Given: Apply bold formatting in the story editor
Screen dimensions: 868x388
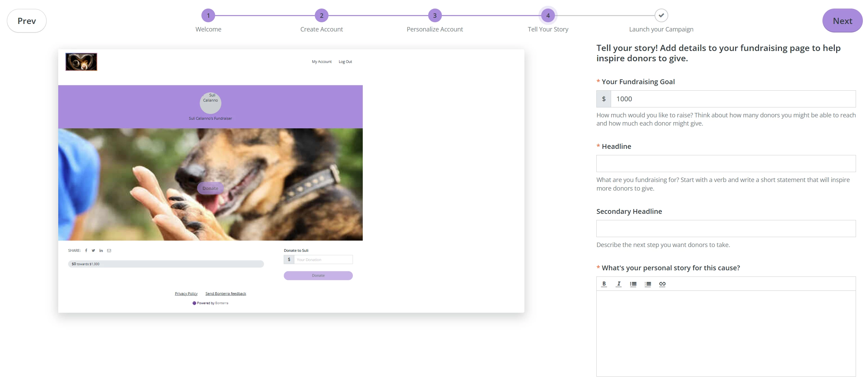Looking at the screenshot, I should tap(604, 284).
